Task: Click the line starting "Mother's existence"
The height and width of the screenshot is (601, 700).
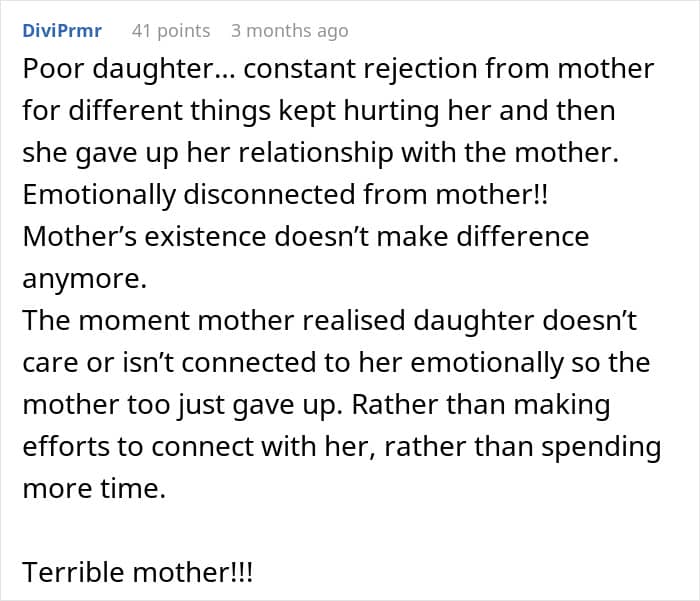Action: pyautogui.click(x=305, y=238)
